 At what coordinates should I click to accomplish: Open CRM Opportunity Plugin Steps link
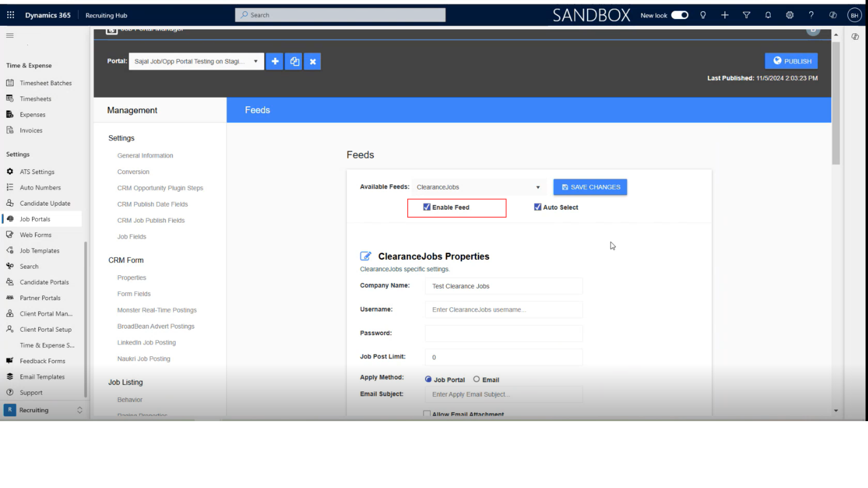point(160,188)
